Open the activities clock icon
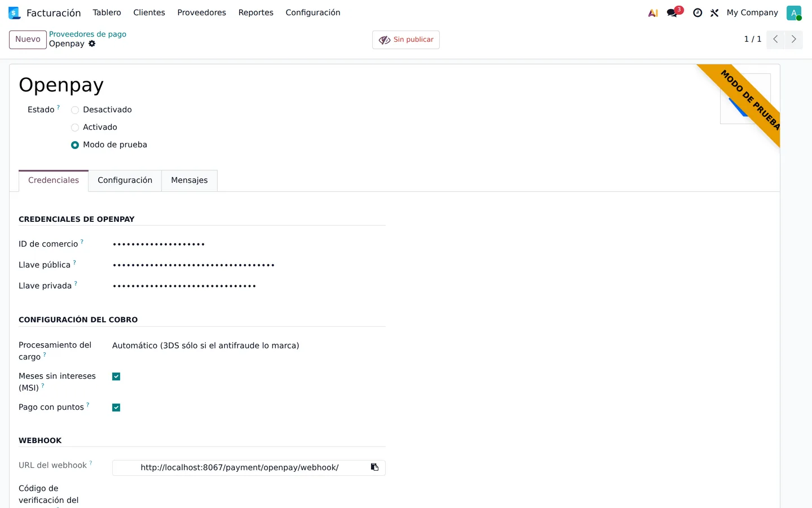 698,12
